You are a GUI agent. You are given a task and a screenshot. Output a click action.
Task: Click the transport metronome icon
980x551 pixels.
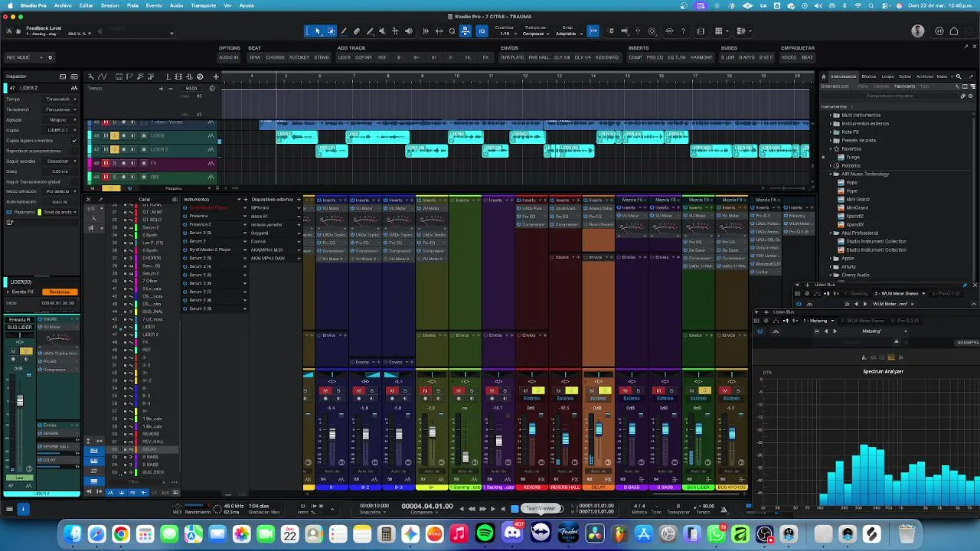pyautogui.click(x=724, y=508)
